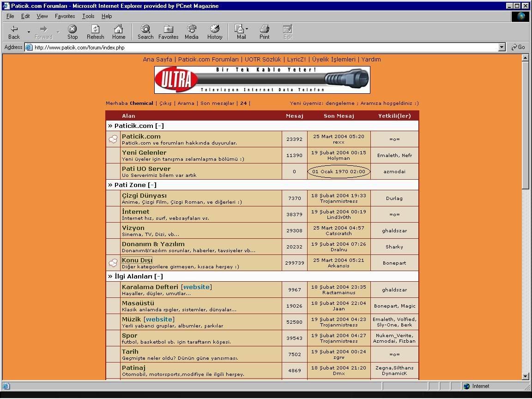Click the Back toolbar button
This screenshot has width=532, height=399.
tap(14, 32)
